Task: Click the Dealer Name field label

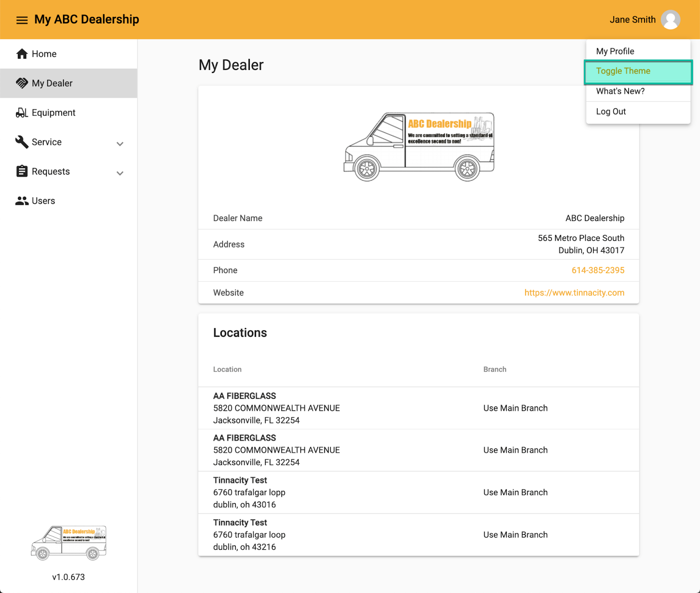Action: click(x=238, y=218)
